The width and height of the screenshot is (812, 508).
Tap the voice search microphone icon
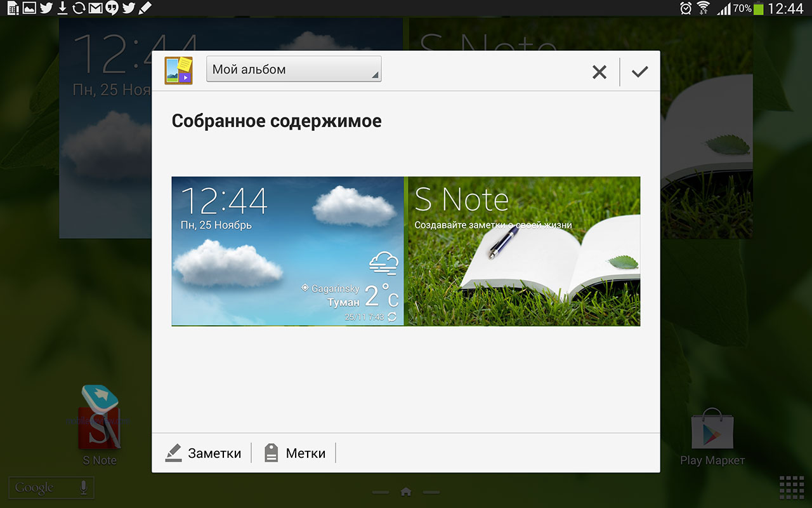tap(83, 488)
